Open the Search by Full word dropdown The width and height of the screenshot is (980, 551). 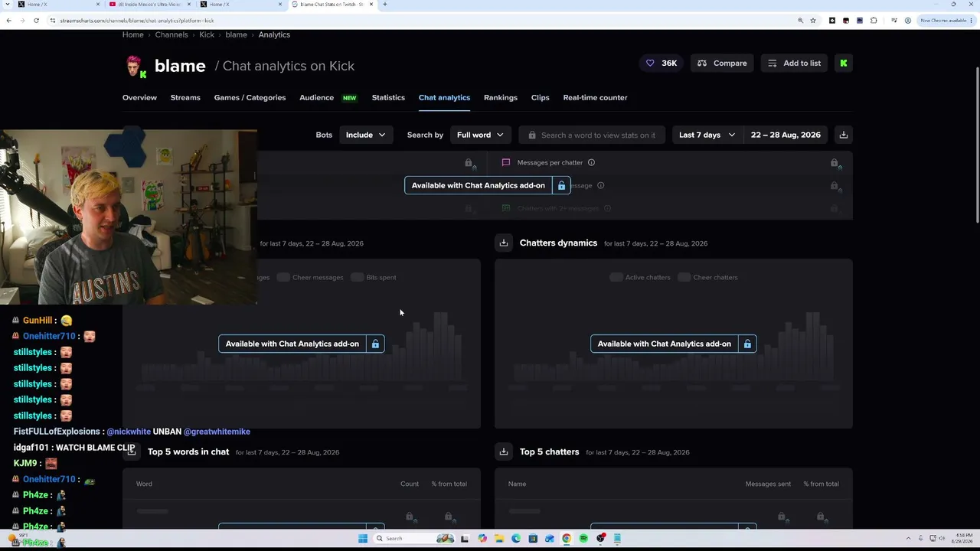tap(480, 135)
